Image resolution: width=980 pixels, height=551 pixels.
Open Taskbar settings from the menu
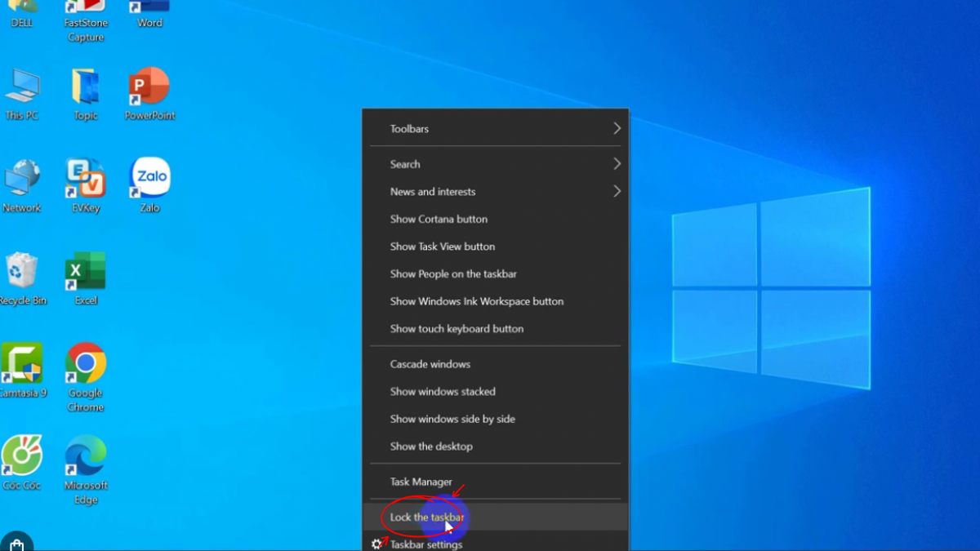[x=496, y=542]
